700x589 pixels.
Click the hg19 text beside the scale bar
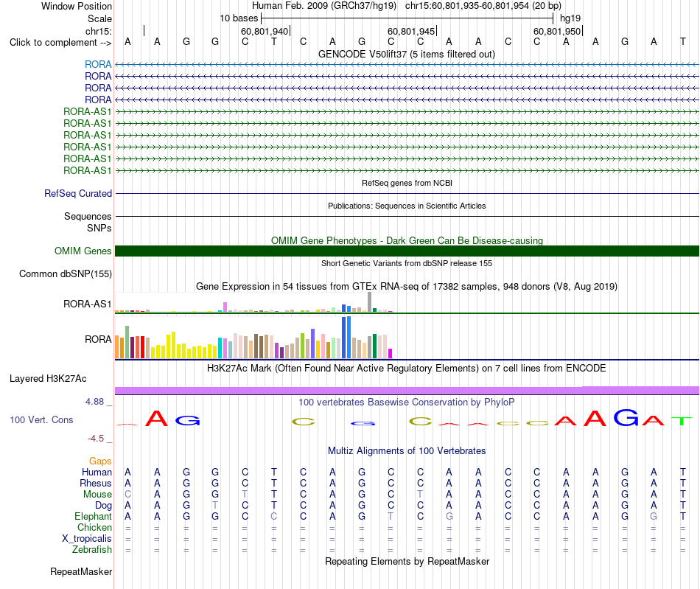pos(570,18)
